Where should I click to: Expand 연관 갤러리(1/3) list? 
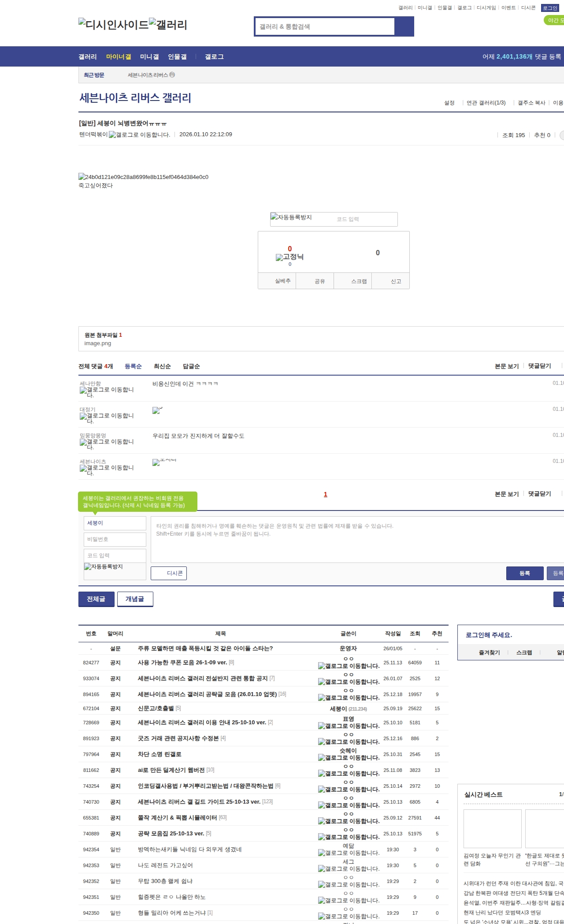pyautogui.click(x=486, y=103)
